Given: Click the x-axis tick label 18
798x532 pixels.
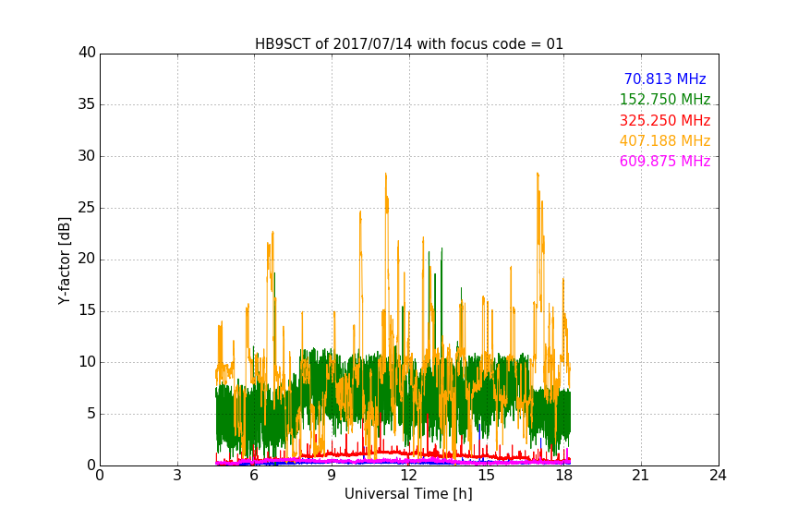Looking at the screenshot, I should pos(563,476).
